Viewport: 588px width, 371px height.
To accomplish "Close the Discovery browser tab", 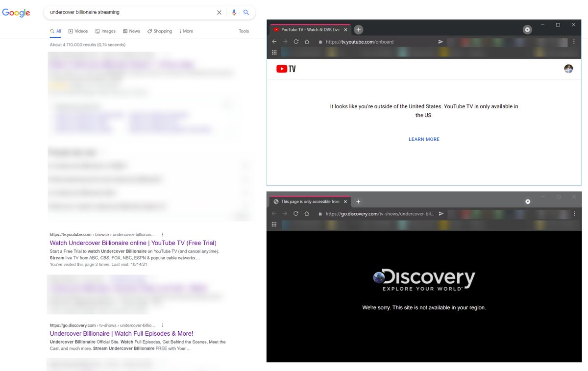I will click(345, 201).
